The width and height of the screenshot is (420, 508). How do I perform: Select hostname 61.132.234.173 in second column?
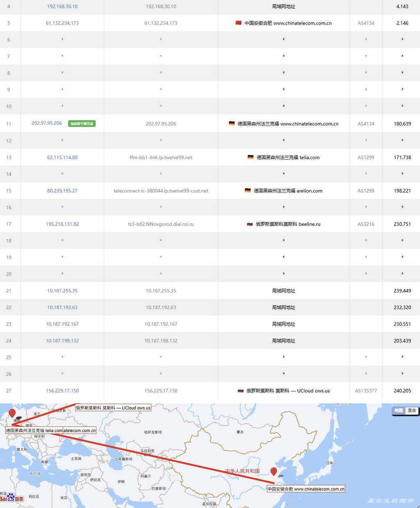pyautogui.click(x=161, y=23)
